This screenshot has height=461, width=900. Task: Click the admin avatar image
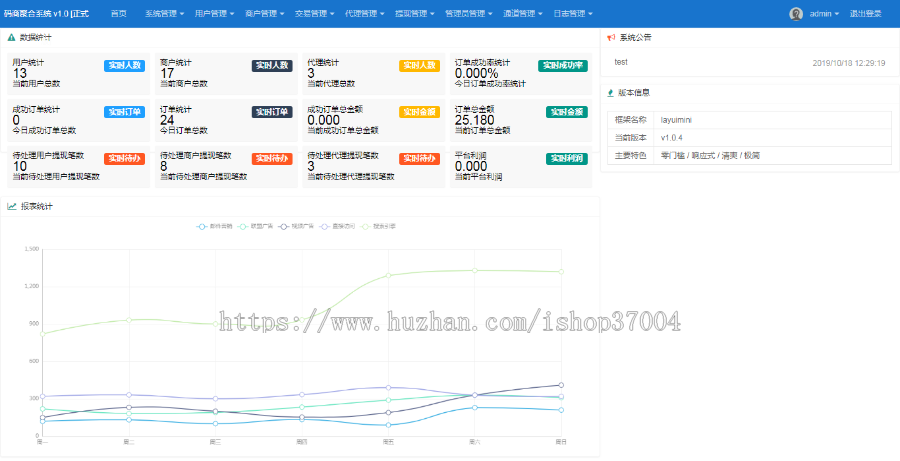click(796, 14)
